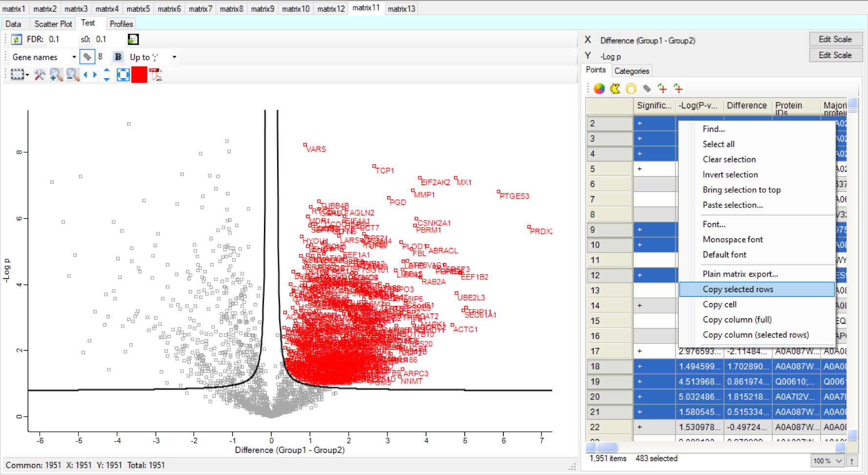
Task: Click the refresh FDR calculation icon
Action: click(17, 40)
